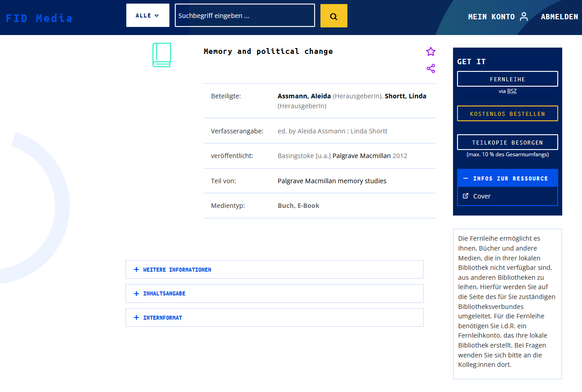The image size is (582, 392).
Task: Click the BSZ abbreviation under Fernleihe
Action: tap(512, 91)
